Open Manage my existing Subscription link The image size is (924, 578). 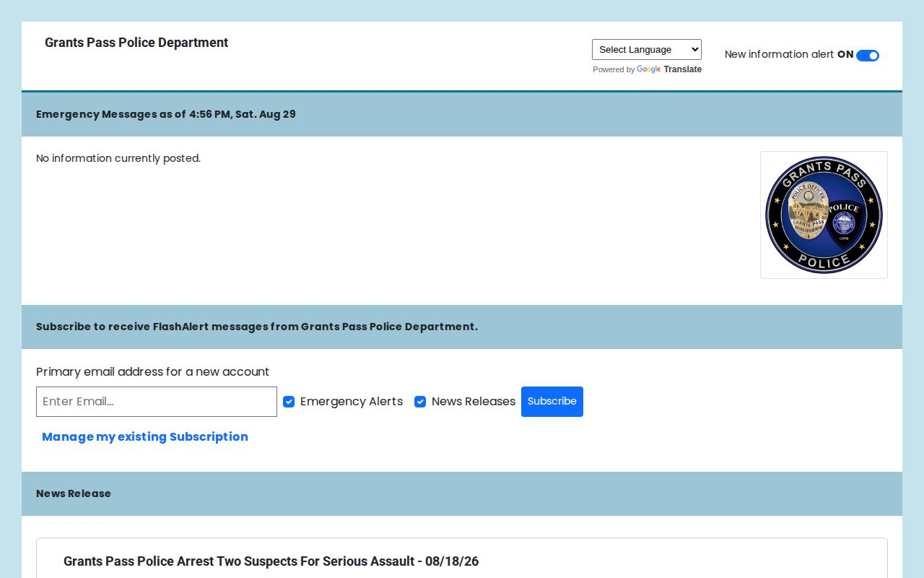(145, 436)
